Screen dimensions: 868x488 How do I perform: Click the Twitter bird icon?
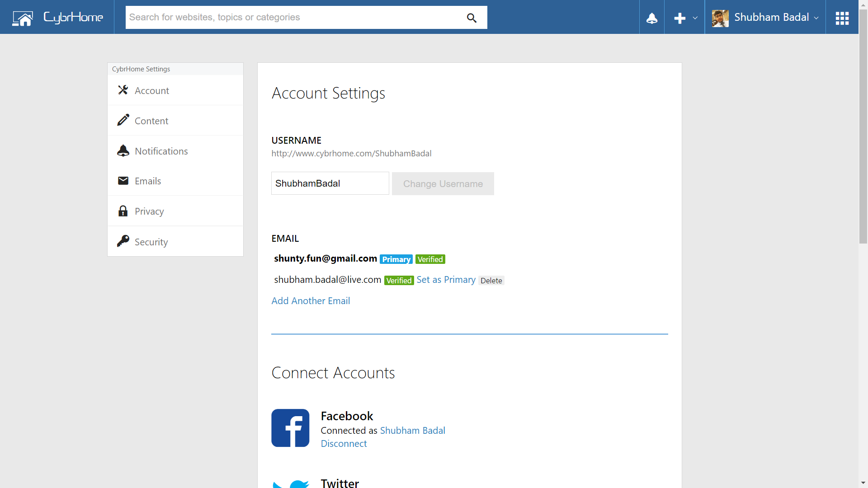pos(291,484)
